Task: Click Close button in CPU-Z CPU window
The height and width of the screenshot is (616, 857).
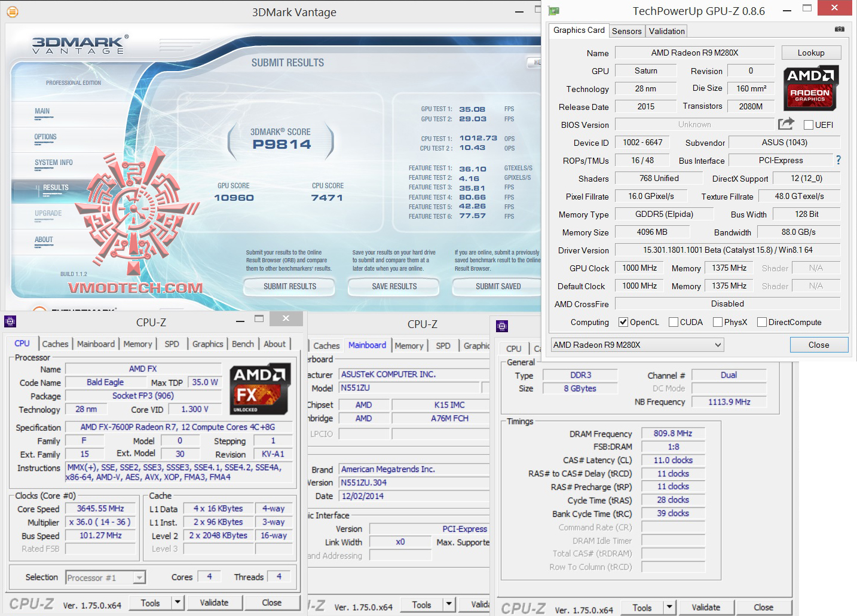Action: pyautogui.click(x=272, y=603)
